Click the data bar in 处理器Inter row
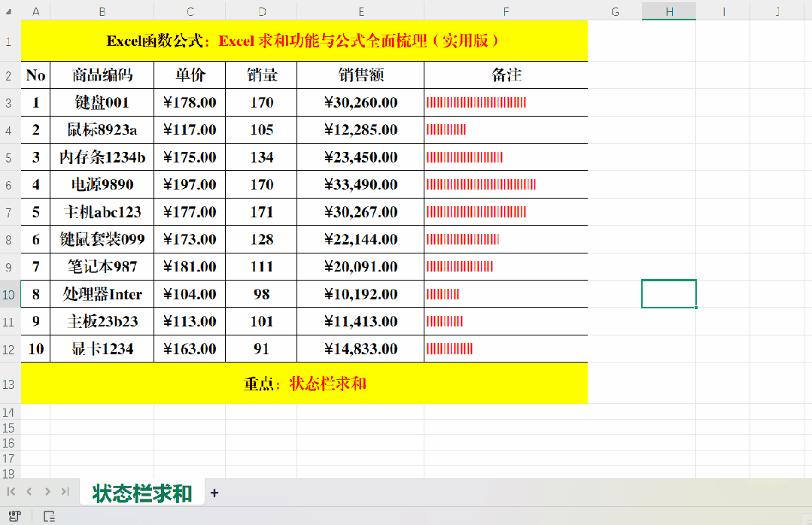Image resolution: width=812 pixels, height=525 pixels. tap(442, 294)
